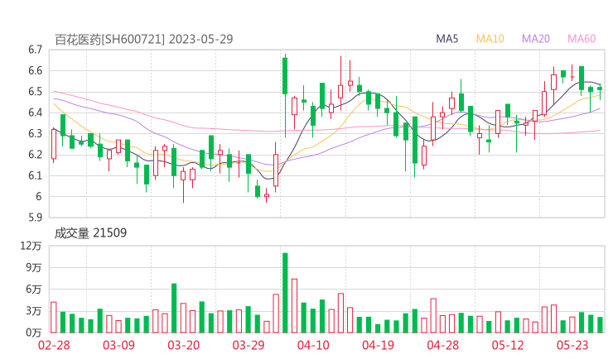Click the MA20 legend label
This screenshot has width=613, height=364.
(x=536, y=39)
